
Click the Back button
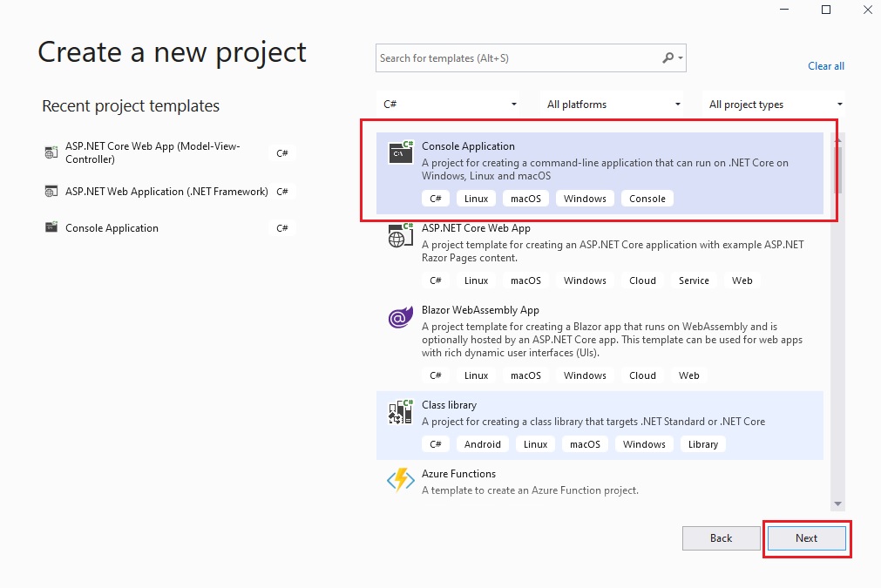point(721,538)
